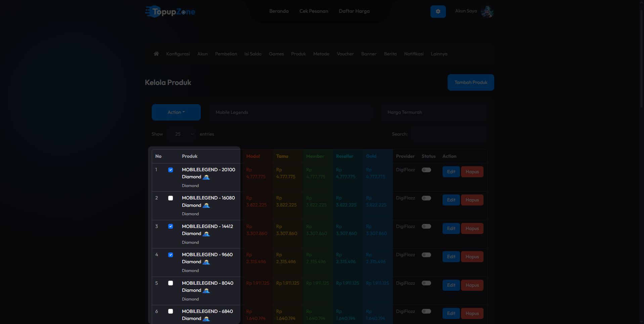Open the Produk menu

tap(298, 54)
